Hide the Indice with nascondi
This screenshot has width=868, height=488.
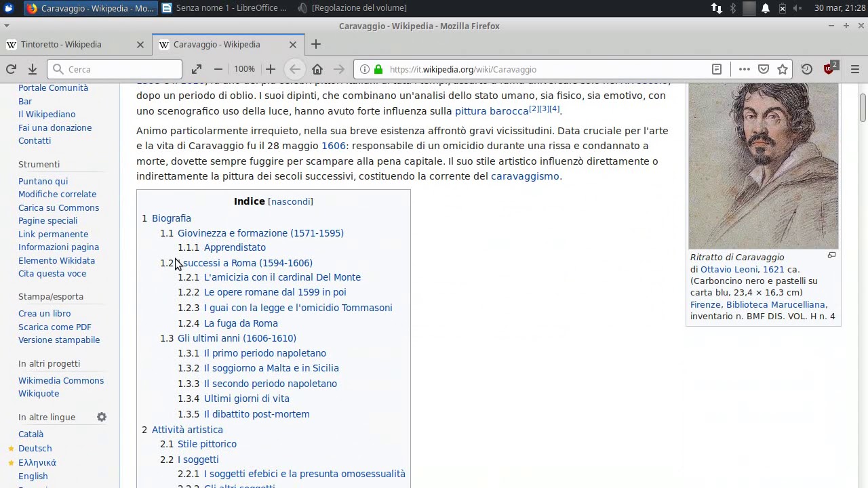290,201
